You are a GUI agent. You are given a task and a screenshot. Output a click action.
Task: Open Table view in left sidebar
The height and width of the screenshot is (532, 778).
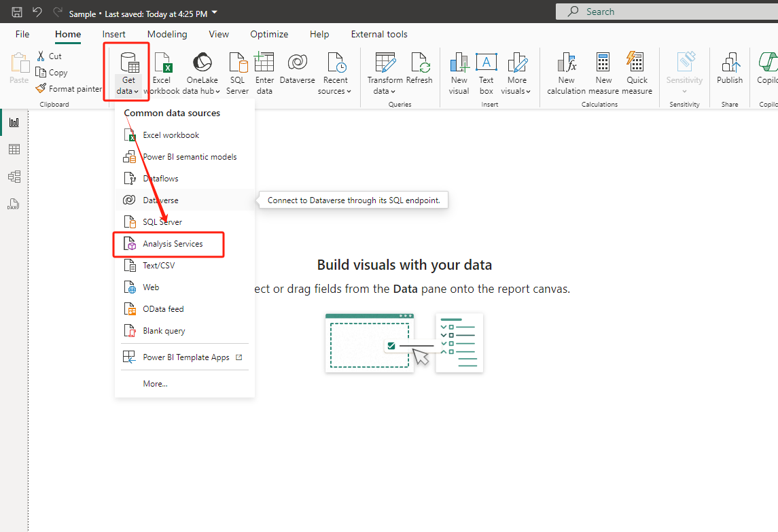coord(14,149)
